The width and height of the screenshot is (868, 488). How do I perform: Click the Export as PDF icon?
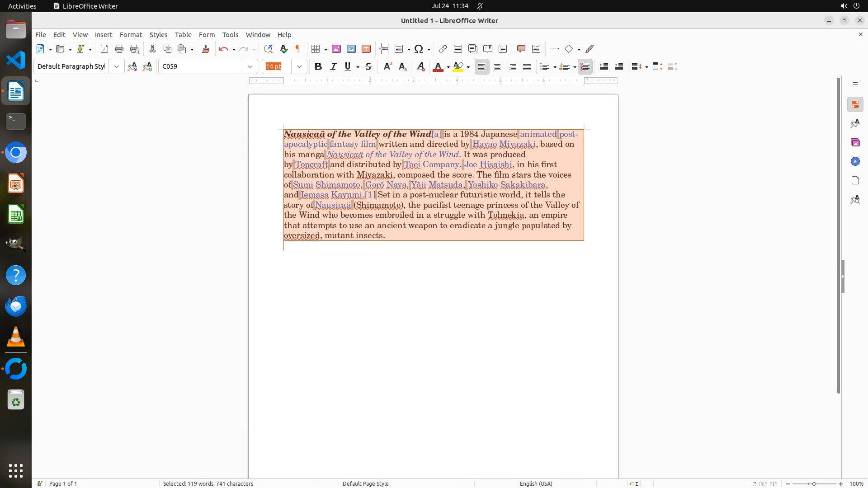(x=104, y=49)
